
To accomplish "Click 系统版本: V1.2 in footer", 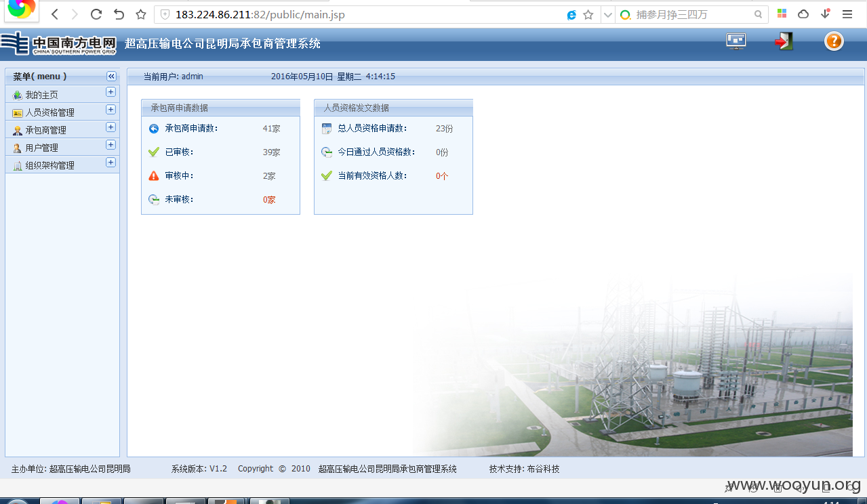I will 199,469.
